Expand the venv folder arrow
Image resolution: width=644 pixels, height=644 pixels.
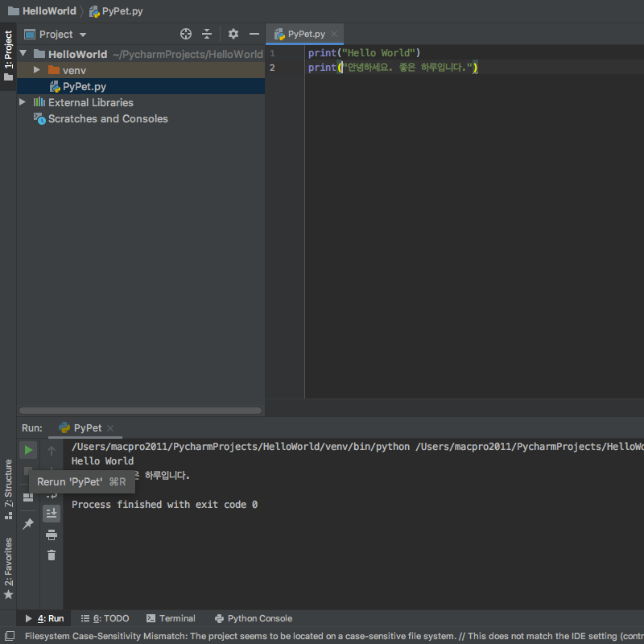(36, 70)
